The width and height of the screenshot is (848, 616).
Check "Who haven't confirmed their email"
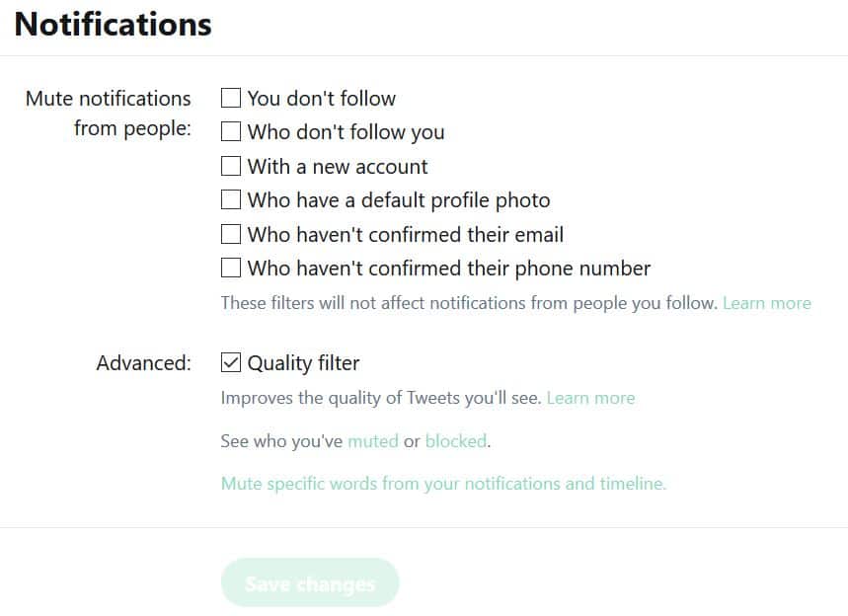231,234
